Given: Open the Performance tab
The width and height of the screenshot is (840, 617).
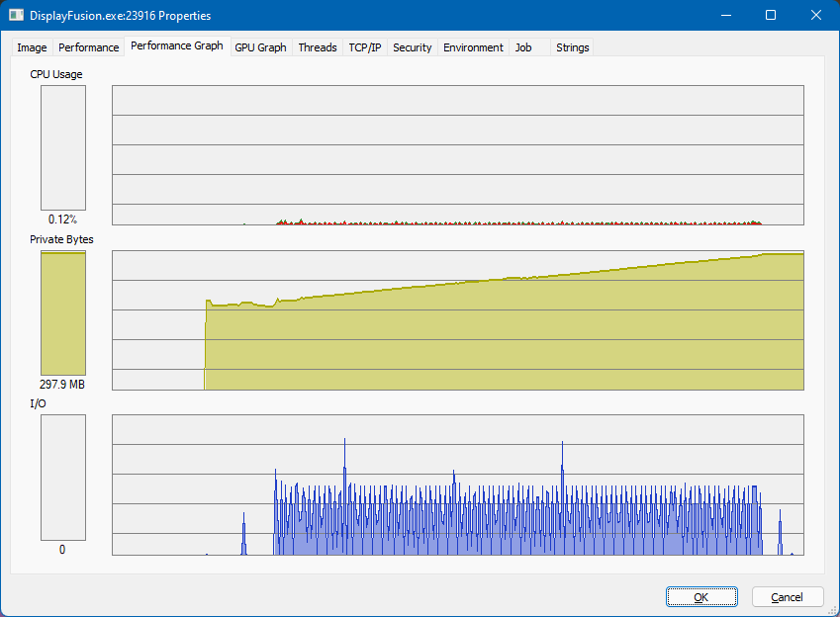Looking at the screenshot, I should tap(88, 47).
